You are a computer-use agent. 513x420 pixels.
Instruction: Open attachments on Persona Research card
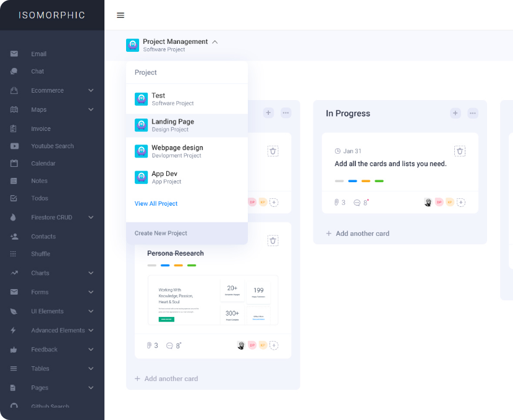pos(153,345)
